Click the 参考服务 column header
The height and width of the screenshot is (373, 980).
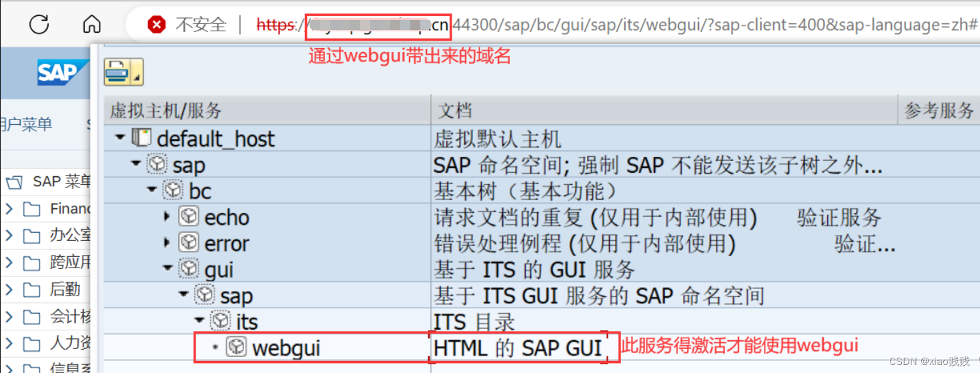(939, 109)
